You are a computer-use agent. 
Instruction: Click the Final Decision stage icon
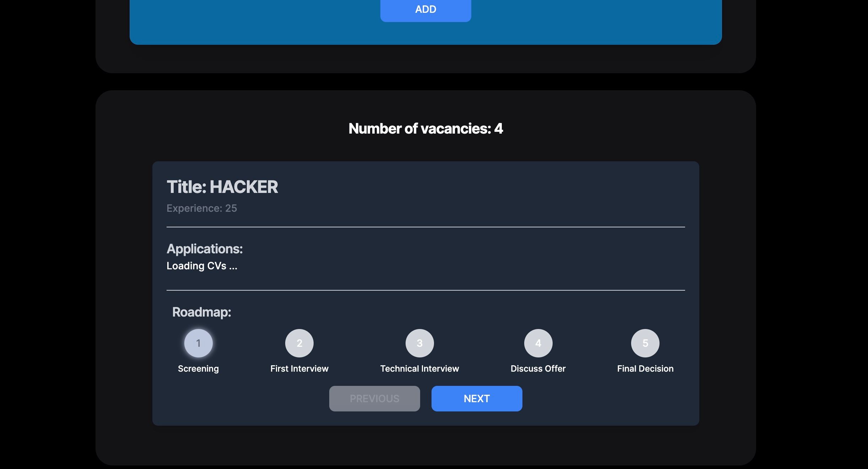pos(645,343)
